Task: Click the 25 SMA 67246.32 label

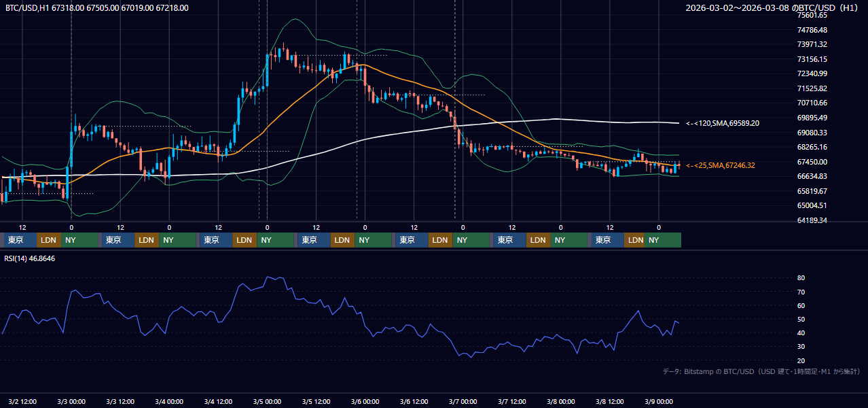Action: pyautogui.click(x=720, y=165)
